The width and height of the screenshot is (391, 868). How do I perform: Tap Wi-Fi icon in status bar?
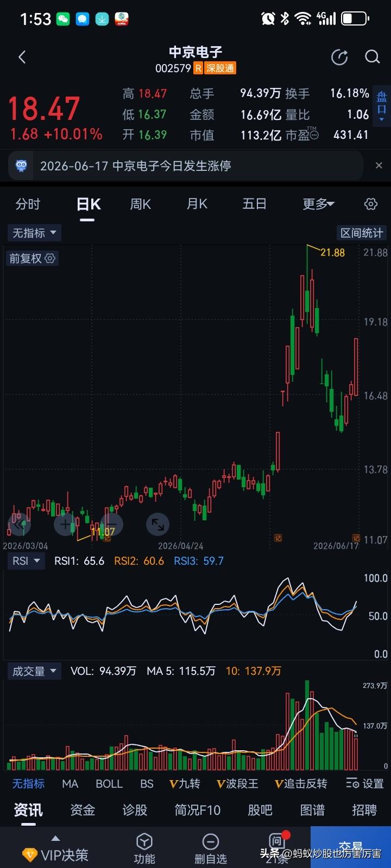pyautogui.click(x=302, y=19)
